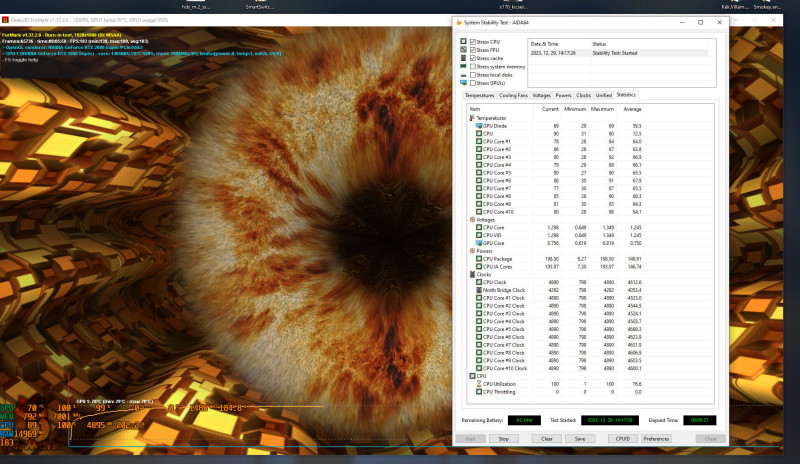
Task: Select the 'CPU IA Cores' power row
Action: 556,266
